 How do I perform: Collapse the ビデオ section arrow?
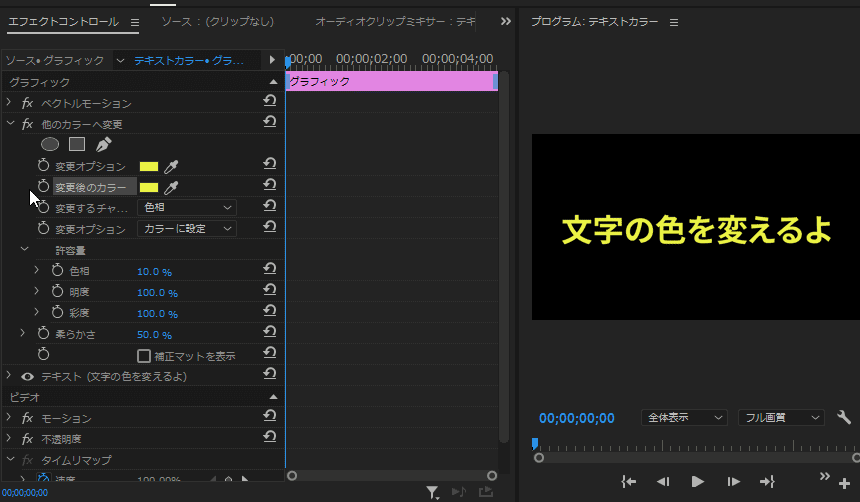click(x=274, y=397)
